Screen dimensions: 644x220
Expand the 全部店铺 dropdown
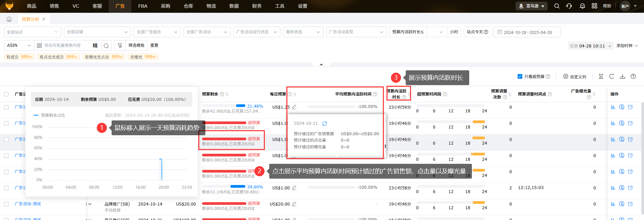tap(97, 32)
